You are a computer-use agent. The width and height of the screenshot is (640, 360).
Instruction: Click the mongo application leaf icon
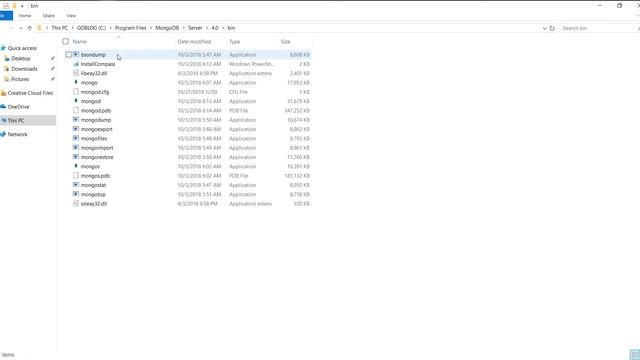[x=76, y=82]
